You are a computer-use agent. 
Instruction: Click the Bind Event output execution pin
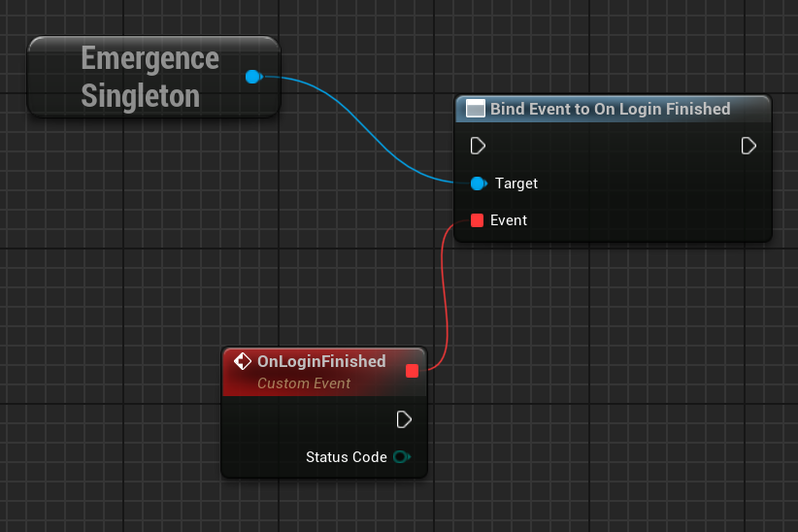pos(748,147)
